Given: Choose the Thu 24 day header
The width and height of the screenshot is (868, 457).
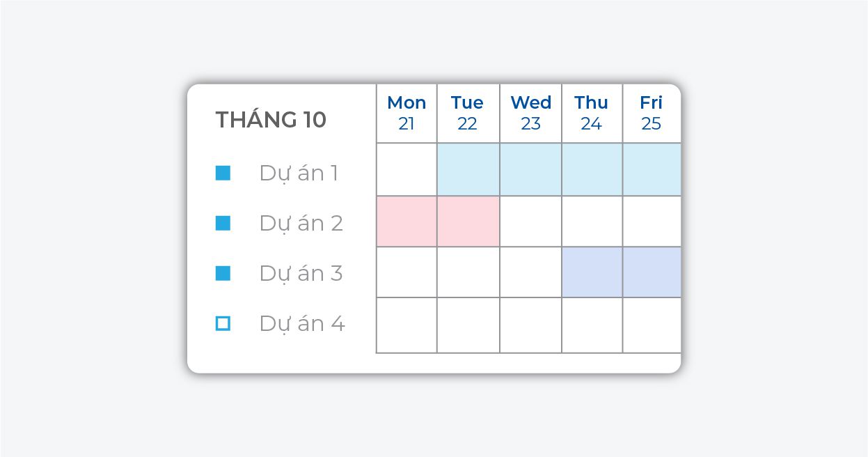Looking at the screenshot, I should point(591,113).
